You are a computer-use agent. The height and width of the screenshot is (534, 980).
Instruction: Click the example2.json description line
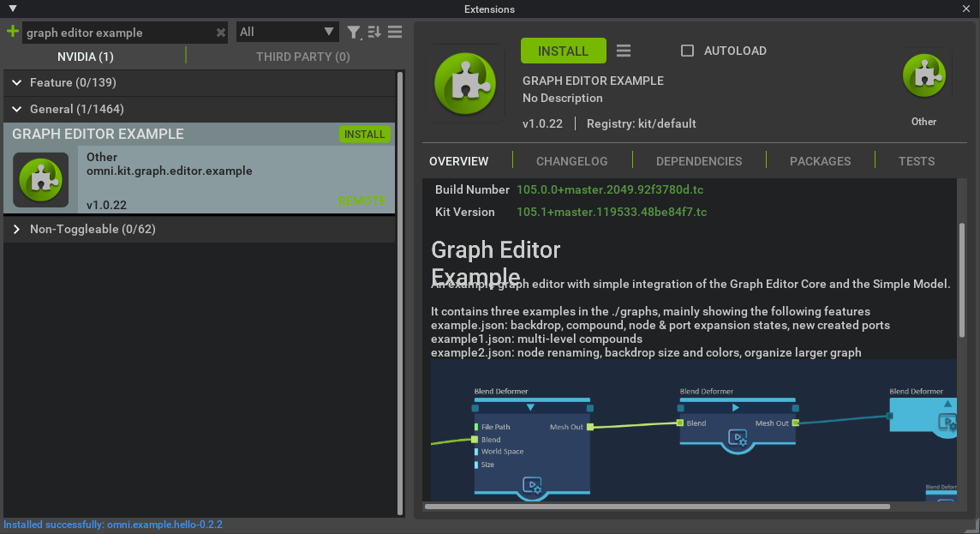(646, 352)
